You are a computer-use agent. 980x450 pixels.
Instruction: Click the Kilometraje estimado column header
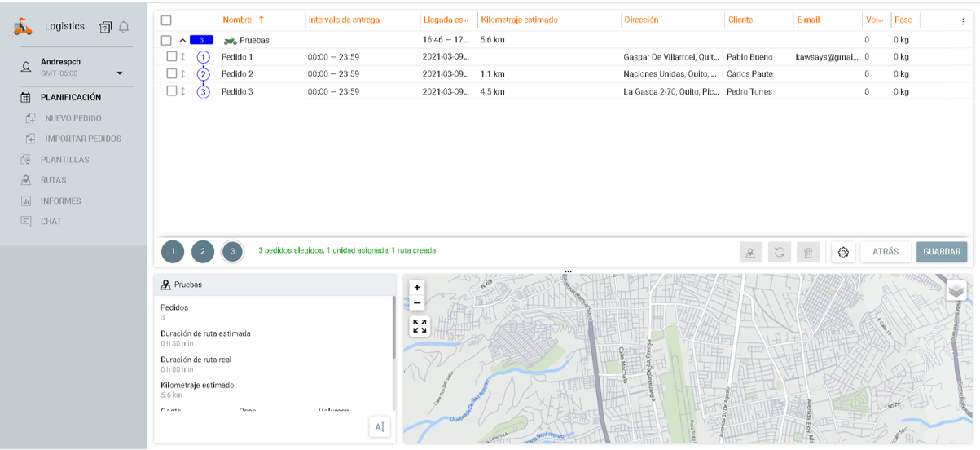point(520,20)
